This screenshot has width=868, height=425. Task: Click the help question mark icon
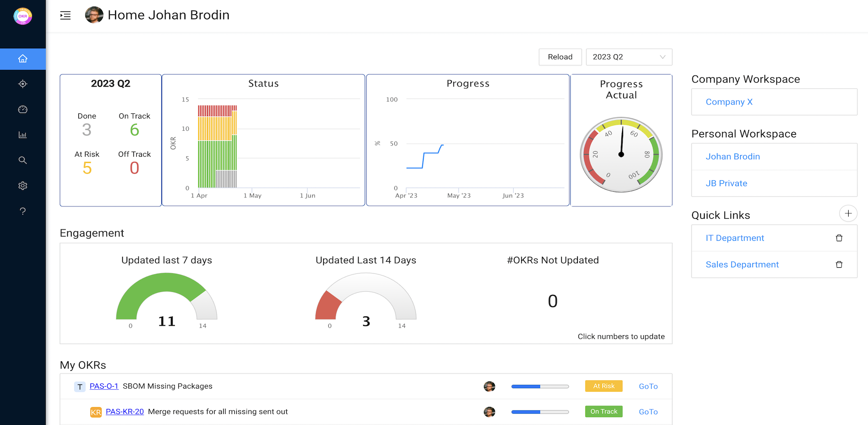click(x=23, y=211)
